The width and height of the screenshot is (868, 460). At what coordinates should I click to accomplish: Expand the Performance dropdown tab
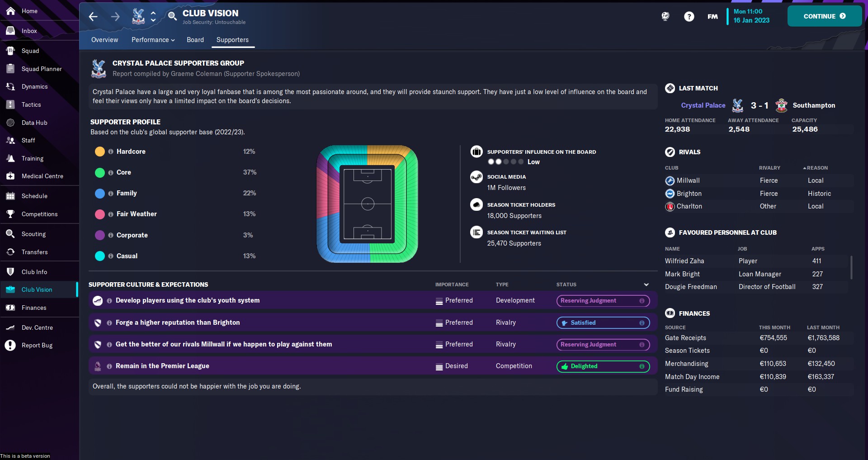click(x=153, y=40)
